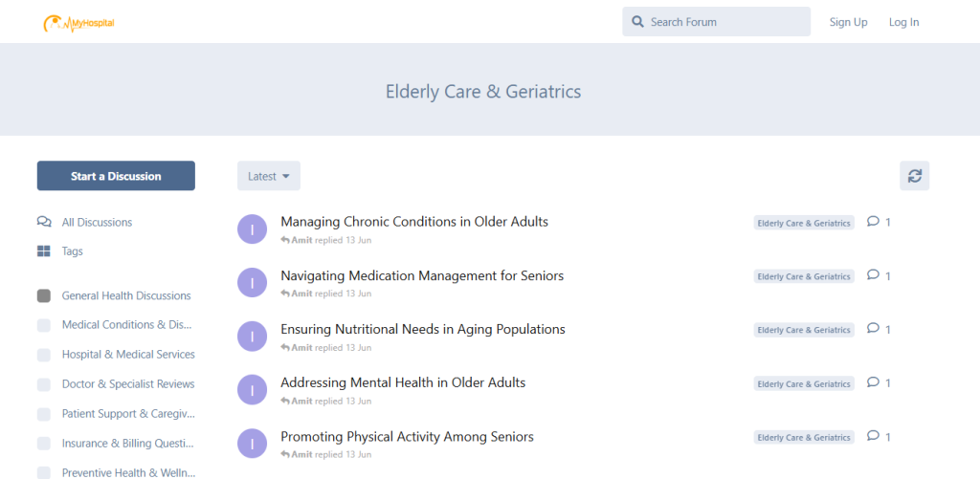Open Hospital & Medical Services tag
This screenshot has width=980, height=479.
(x=128, y=355)
